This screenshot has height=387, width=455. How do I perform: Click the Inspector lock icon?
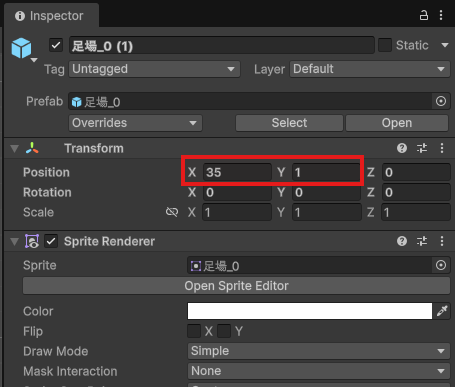424,15
